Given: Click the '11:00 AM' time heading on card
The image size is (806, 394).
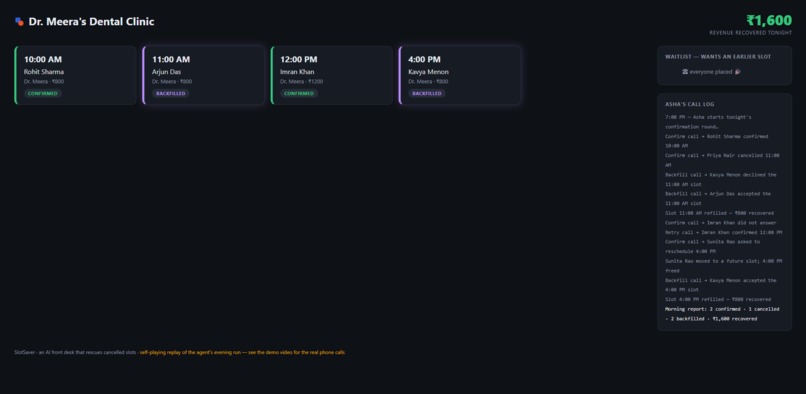Looking at the screenshot, I should pos(171,60).
